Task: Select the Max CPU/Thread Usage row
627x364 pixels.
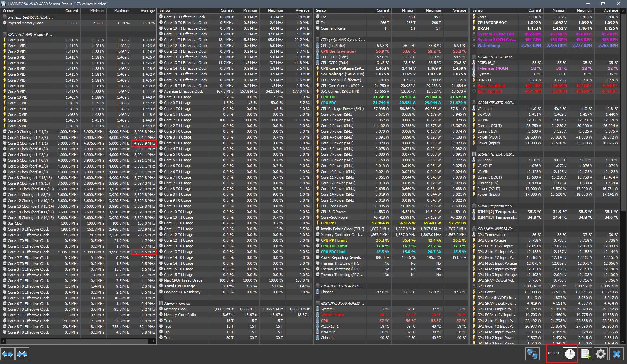Action: [x=234, y=280]
